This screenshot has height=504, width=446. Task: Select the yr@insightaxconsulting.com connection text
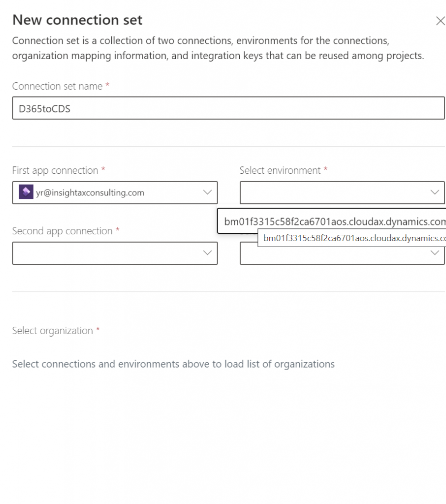click(x=90, y=193)
